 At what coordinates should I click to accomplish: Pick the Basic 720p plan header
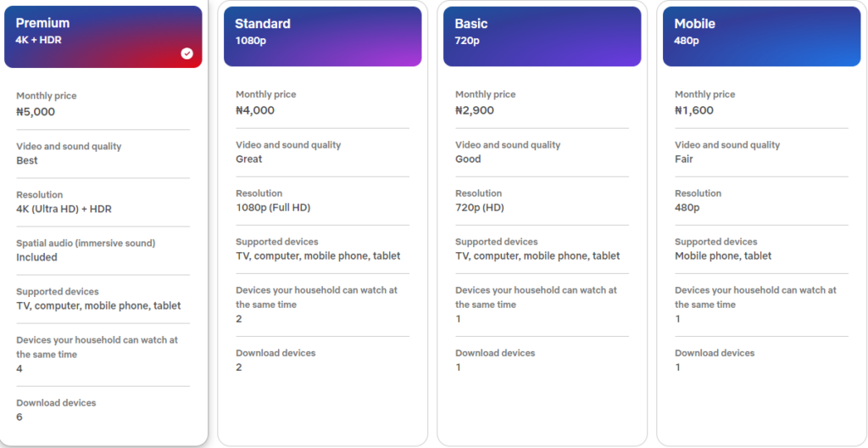pos(542,36)
